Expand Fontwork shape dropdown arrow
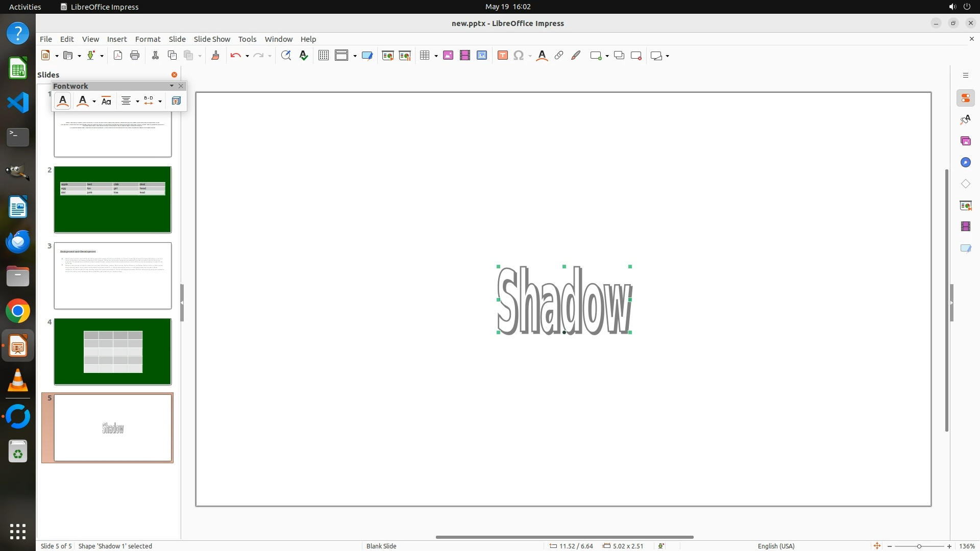Image resolution: width=980 pixels, height=551 pixels. coord(94,101)
